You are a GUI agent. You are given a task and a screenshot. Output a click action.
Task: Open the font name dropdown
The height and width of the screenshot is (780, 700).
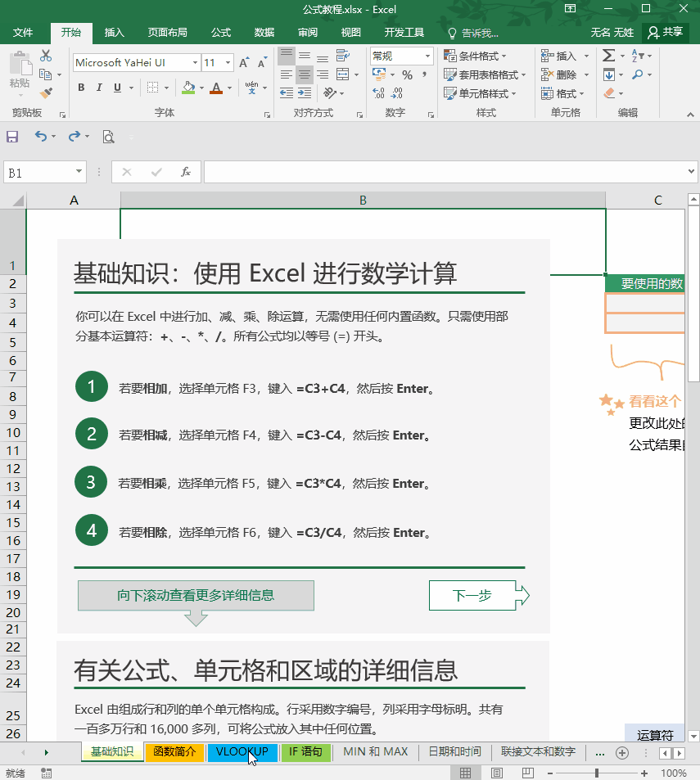coord(195,63)
